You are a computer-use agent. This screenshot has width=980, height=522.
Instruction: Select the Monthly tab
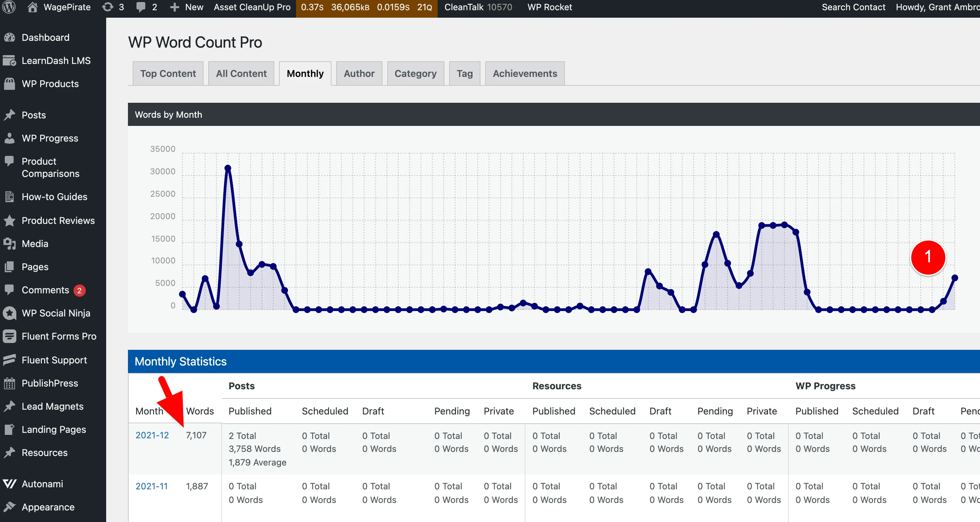point(305,74)
